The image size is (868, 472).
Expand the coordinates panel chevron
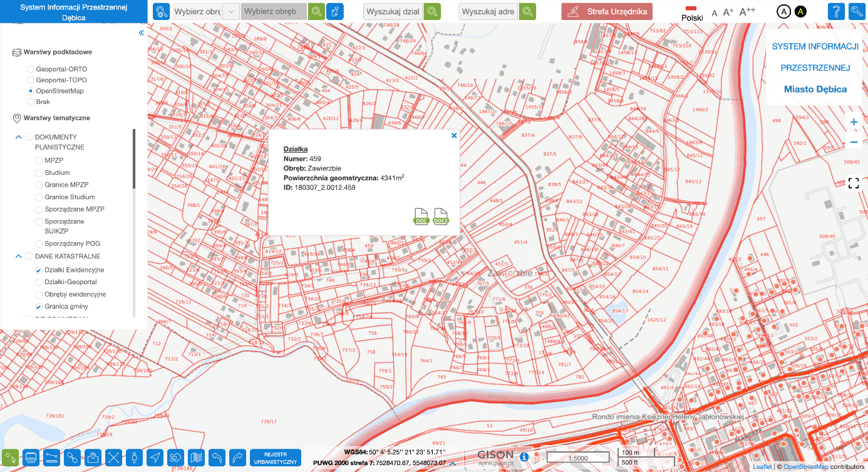452,464
